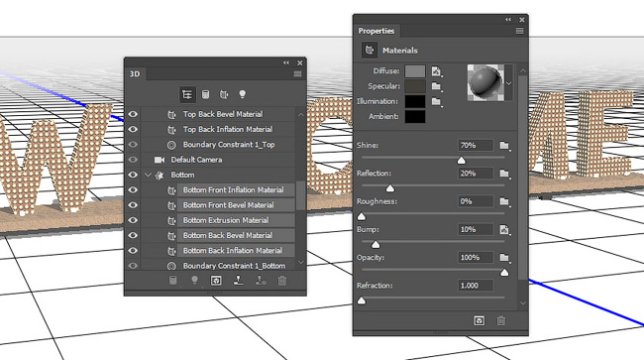Click the Shine texture folder icon
Screen dimensions: 644x360
pyautogui.click(x=504, y=146)
